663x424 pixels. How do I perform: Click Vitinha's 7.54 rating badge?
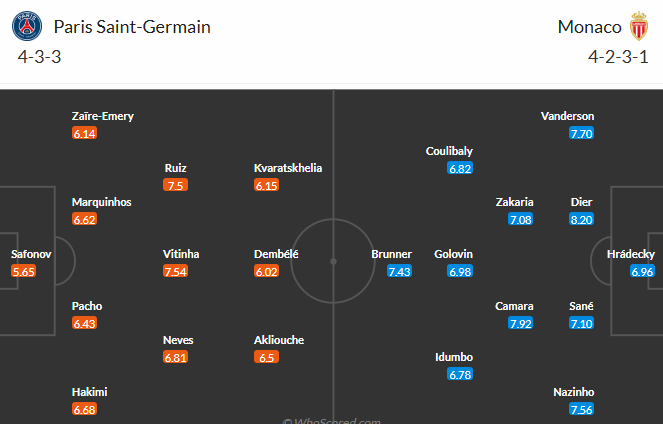[x=175, y=271]
